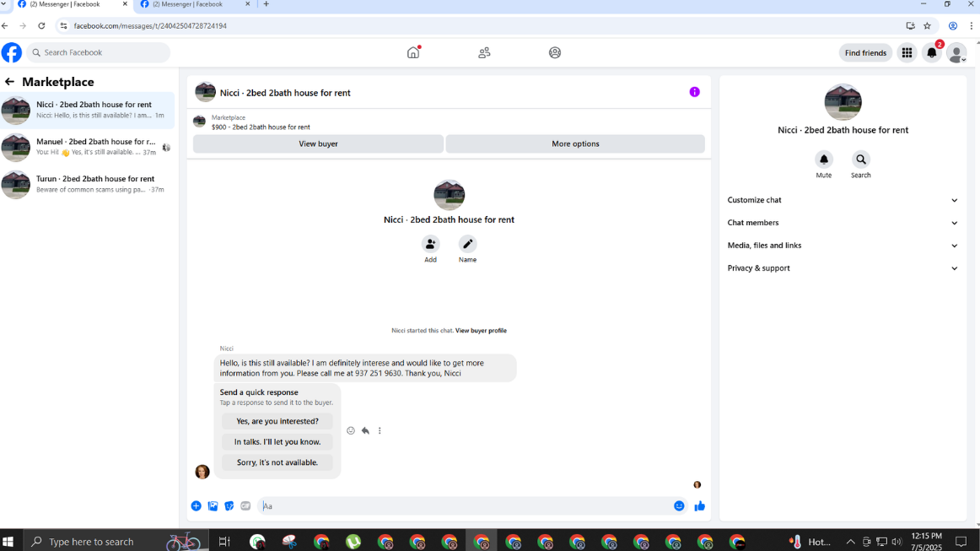Go back using the Marketplace arrow
980x551 pixels.
(x=9, y=82)
